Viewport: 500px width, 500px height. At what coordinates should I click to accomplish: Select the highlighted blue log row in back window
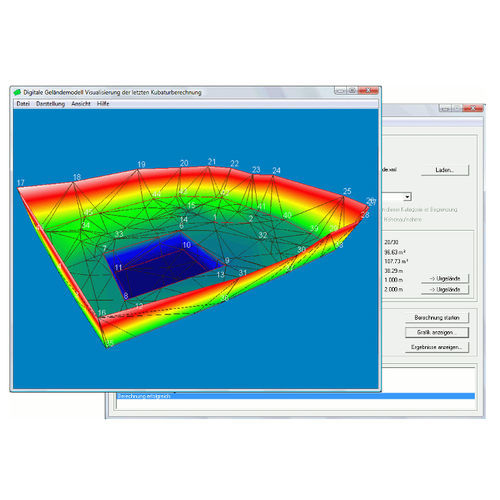pos(295,396)
